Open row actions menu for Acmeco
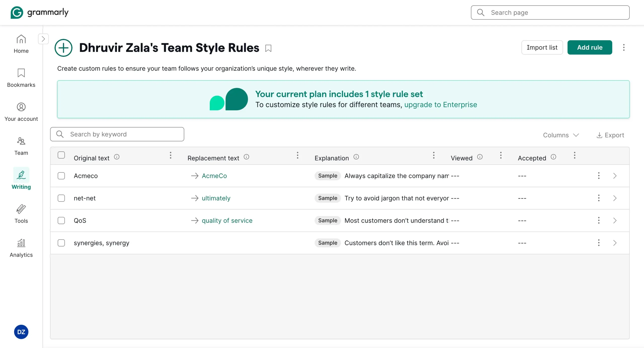The image size is (644, 348). click(x=599, y=176)
